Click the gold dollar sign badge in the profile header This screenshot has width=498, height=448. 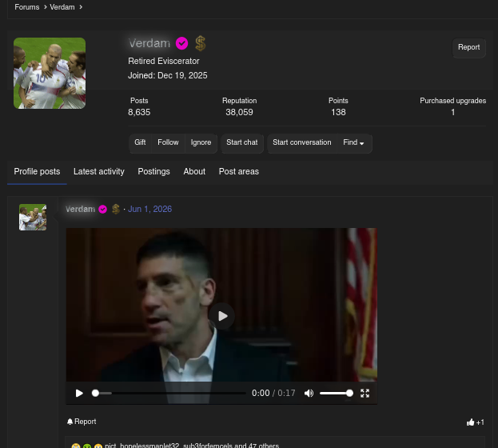coord(201,43)
